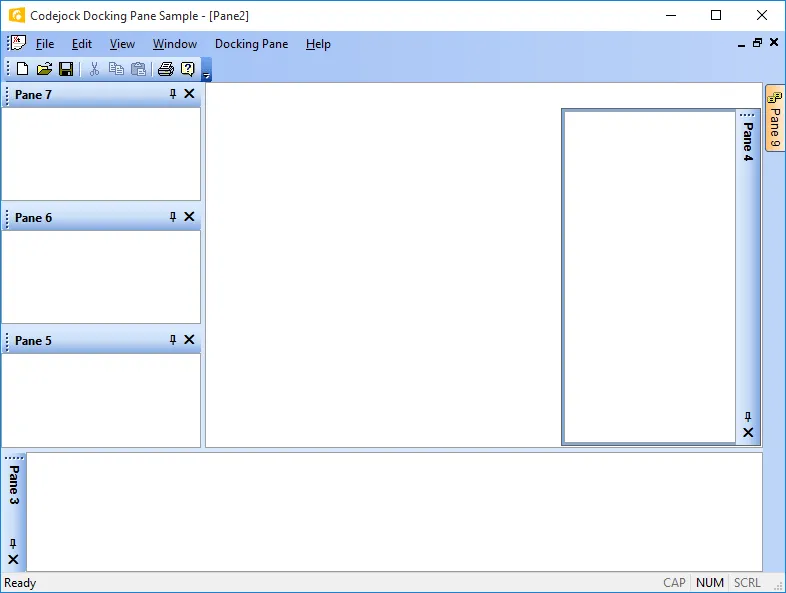
Task: Open the Edit menu
Action: point(82,44)
